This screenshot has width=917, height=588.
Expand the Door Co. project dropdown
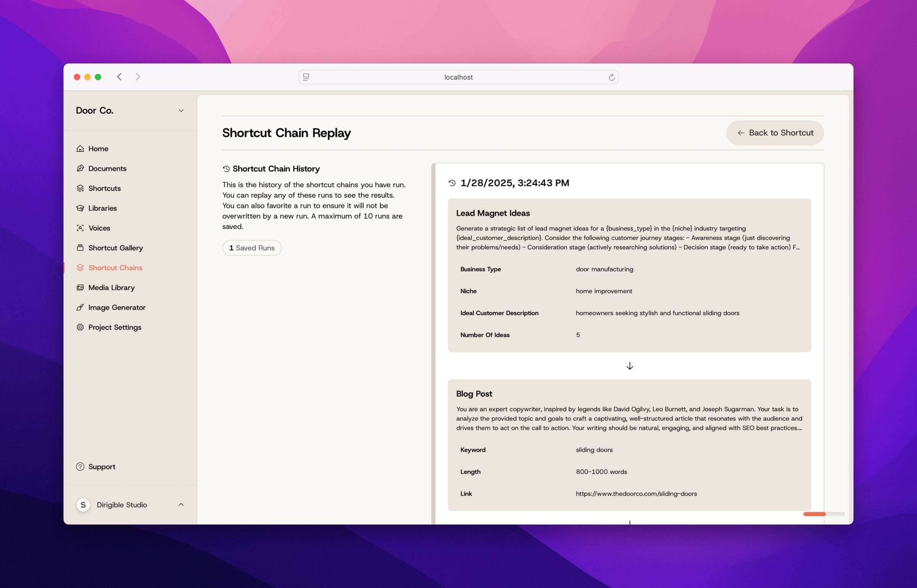pos(181,111)
